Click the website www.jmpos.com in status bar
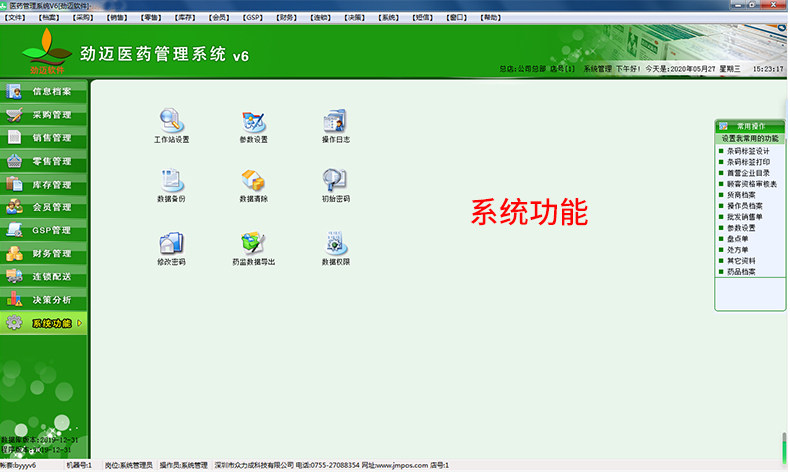This screenshot has width=790, height=472. (x=401, y=465)
